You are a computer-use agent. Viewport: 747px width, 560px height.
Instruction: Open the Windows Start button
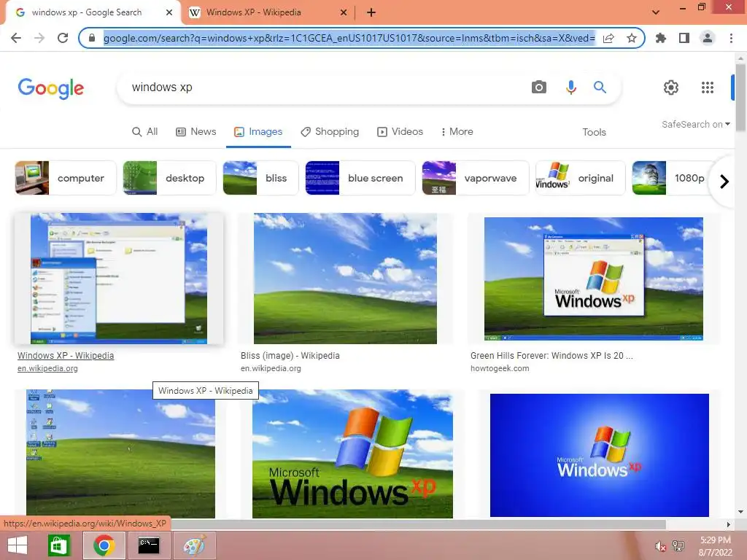click(18, 545)
